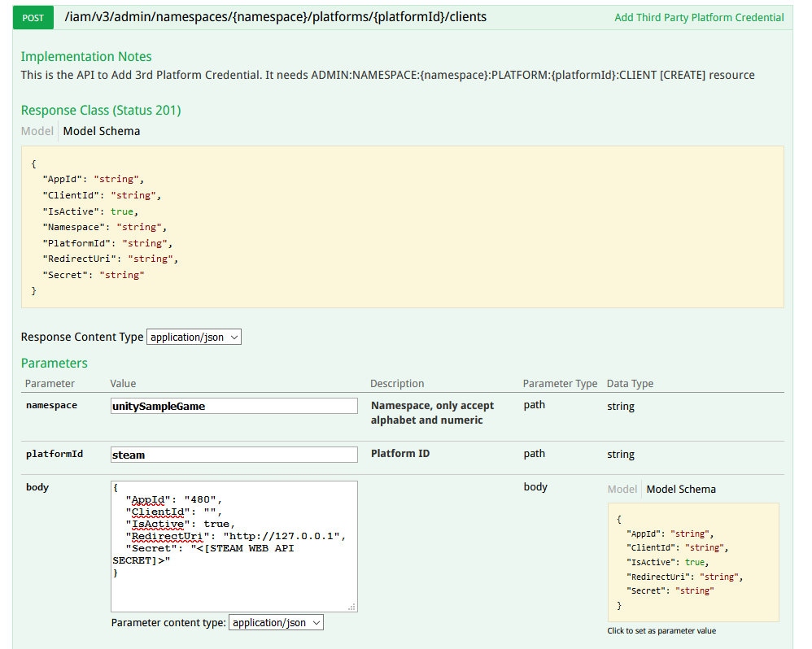The height and width of the screenshot is (649, 812).
Task: Click the "Description" column header
Action: tap(397, 384)
